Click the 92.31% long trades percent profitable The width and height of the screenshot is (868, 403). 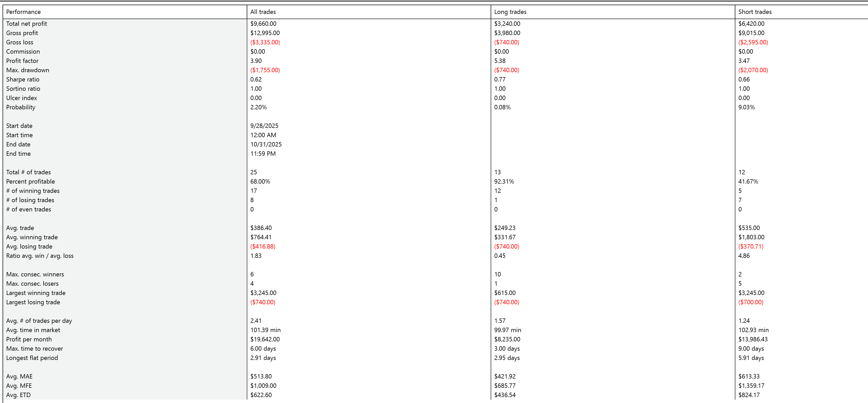(x=504, y=182)
